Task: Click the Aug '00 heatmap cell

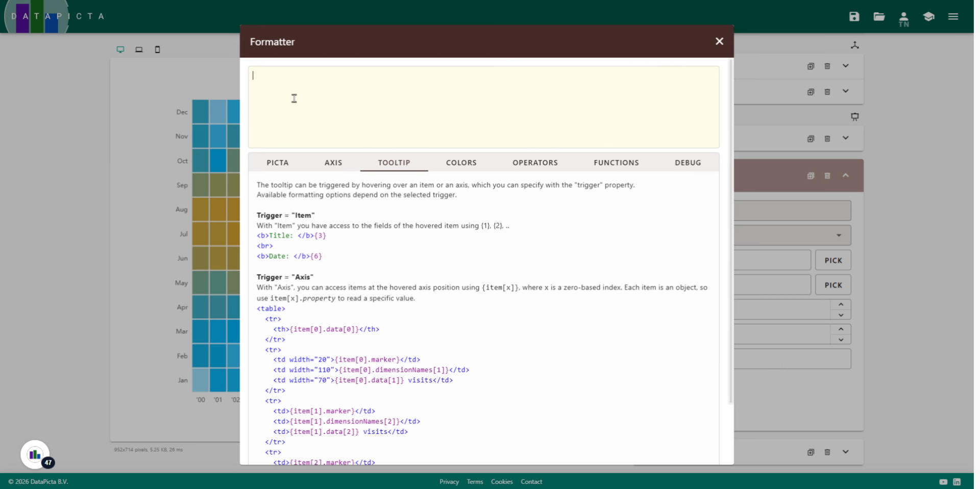Action: pyautogui.click(x=201, y=209)
